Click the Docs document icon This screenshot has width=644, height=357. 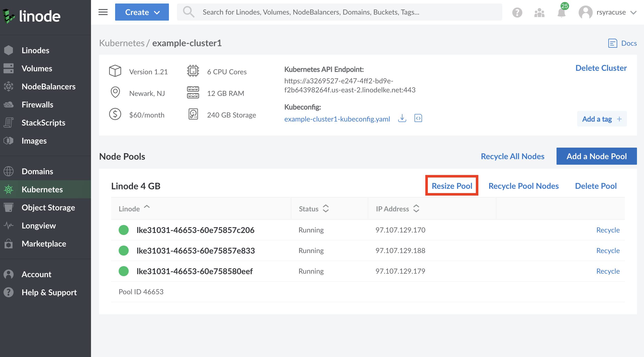(613, 43)
